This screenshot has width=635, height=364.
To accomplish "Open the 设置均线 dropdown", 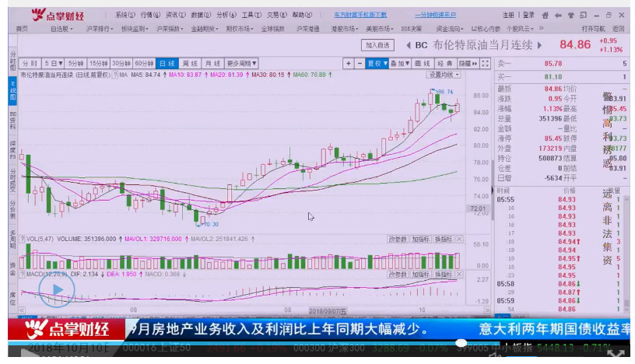I will coord(444,75).
